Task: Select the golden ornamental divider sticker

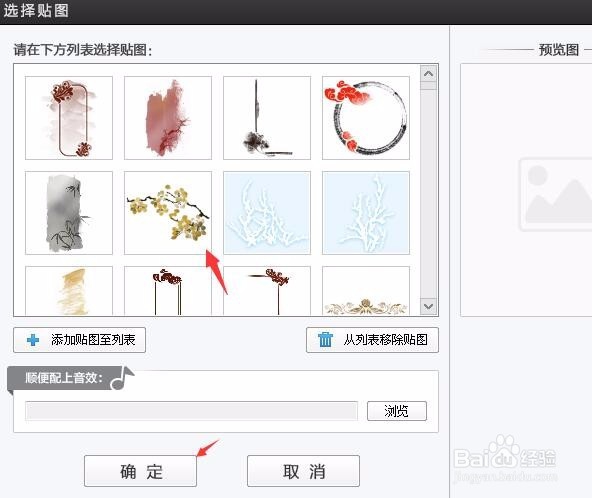Action: click(x=365, y=291)
